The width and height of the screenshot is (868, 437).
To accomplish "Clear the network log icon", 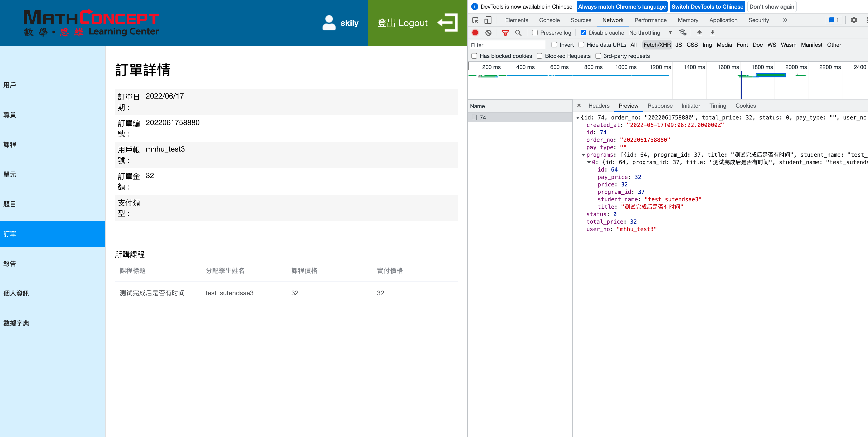I will [x=488, y=33].
